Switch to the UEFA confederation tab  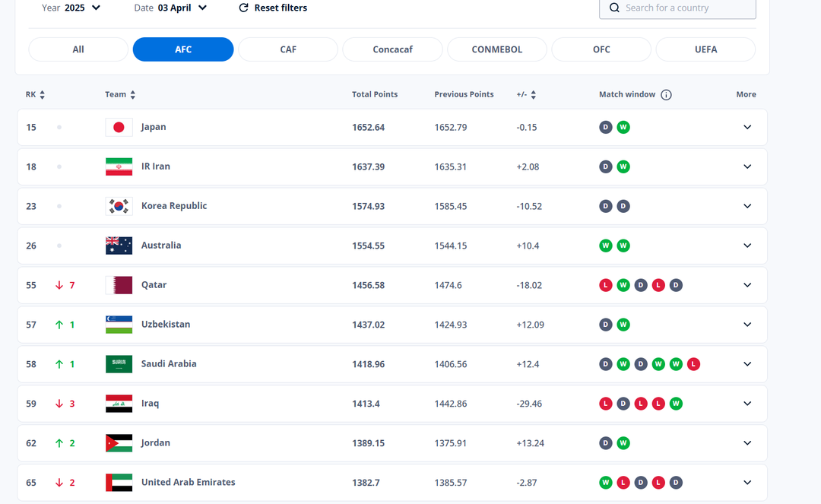(x=705, y=49)
